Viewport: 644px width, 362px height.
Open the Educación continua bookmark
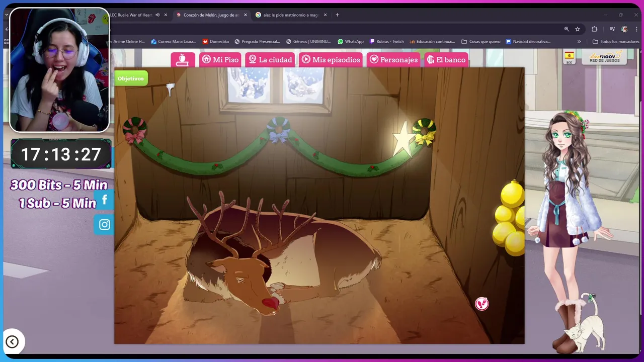tap(433, 42)
